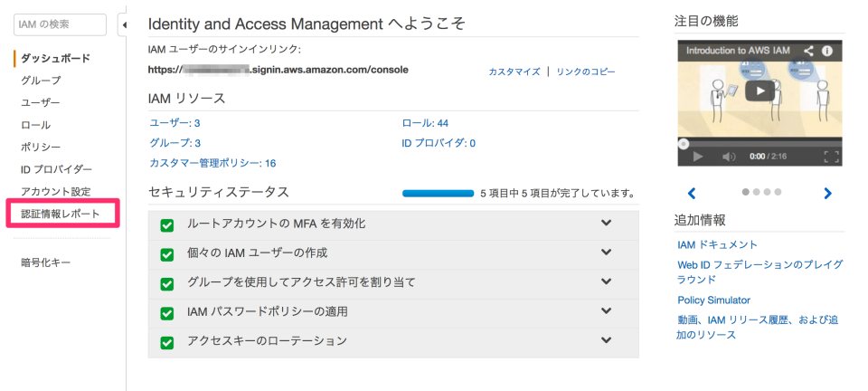Image resolution: width=868 pixels, height=391 pixels.
Task: Open 認証情報レポート in the sidebar
Action: click(61, 214)
